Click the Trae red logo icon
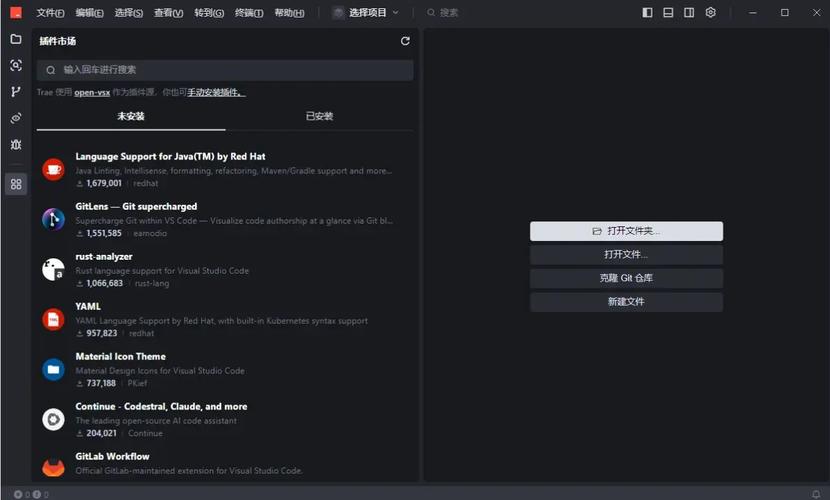The image size is (830, 500). [16, 13]
